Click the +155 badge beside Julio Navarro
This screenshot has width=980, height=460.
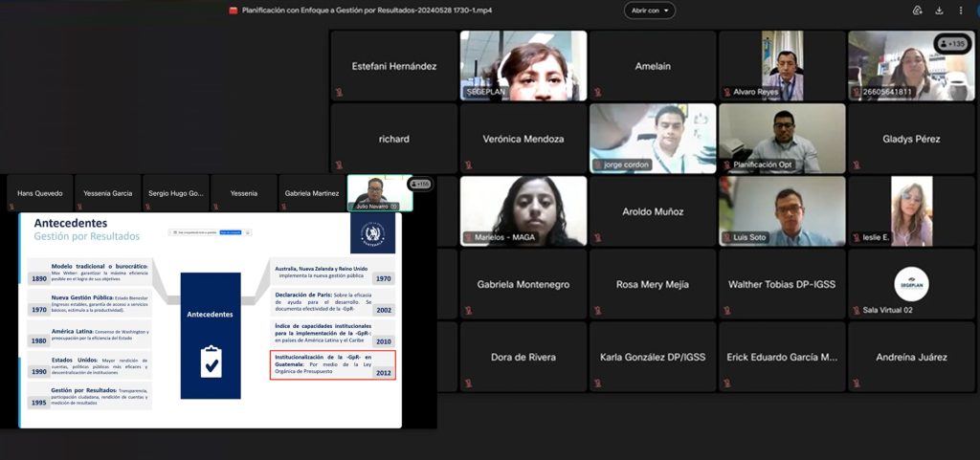[419, 184]
